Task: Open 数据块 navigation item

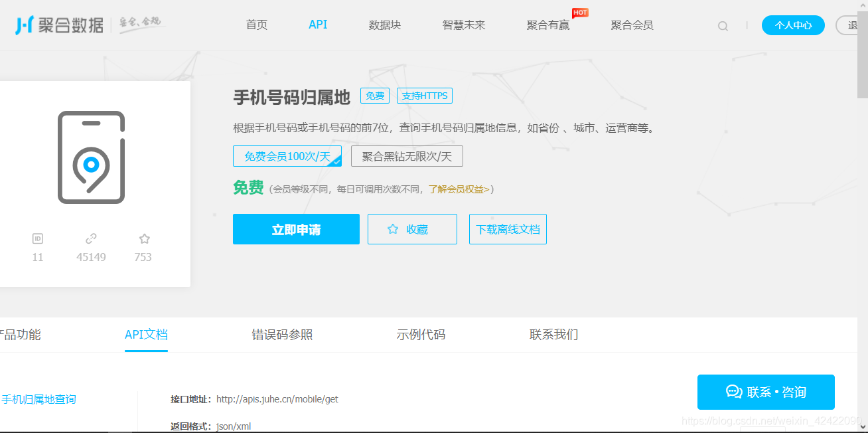Action: (x=385, y=25)
